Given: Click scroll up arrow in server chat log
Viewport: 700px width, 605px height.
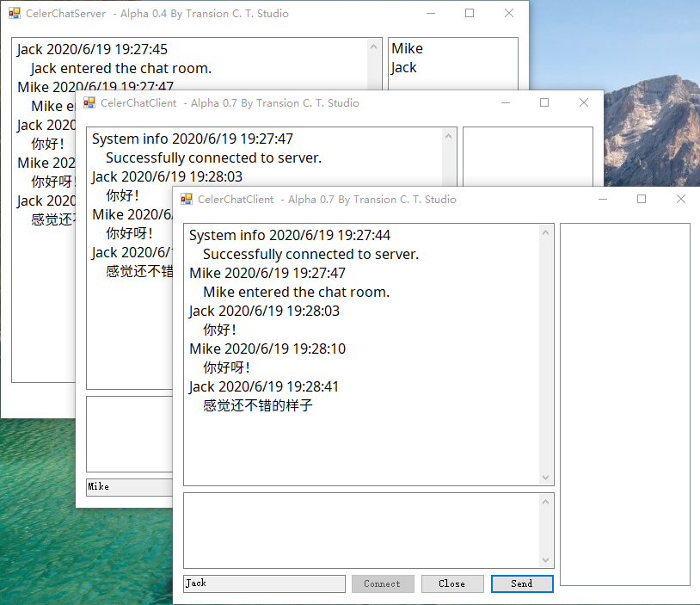Looking at the screenshot, I should tap(374, 46).
